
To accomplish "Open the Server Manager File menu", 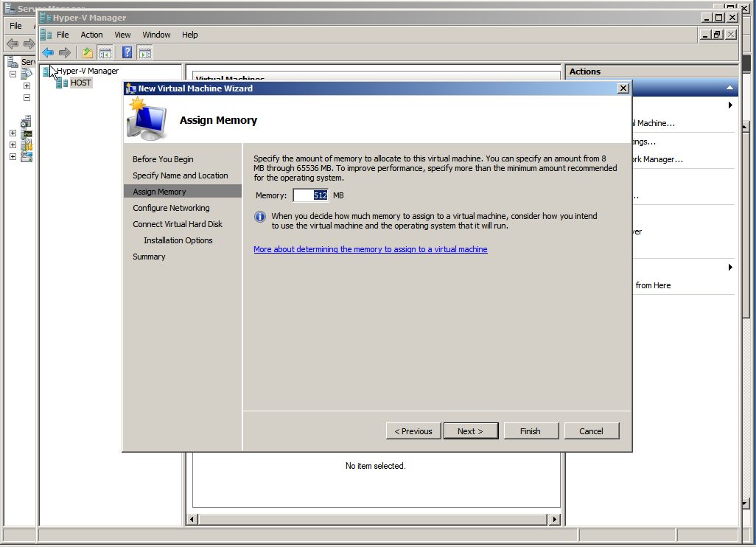I will [16, 26].
